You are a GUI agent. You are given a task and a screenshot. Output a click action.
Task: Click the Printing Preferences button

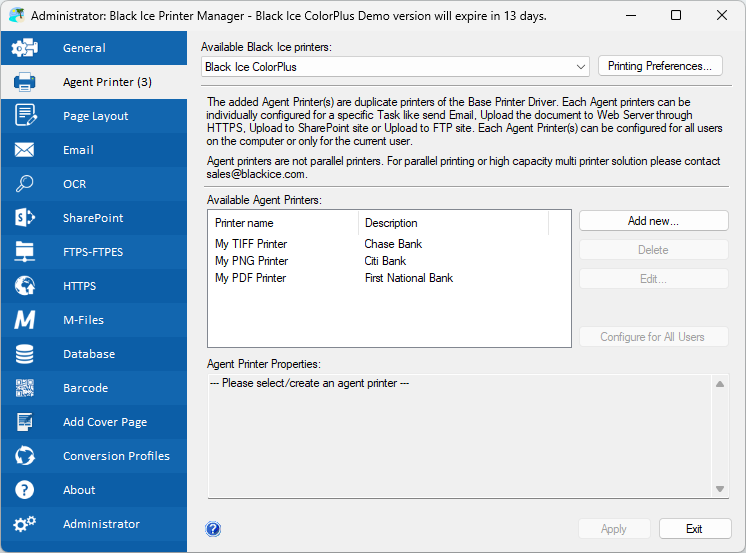pos(660,67)
